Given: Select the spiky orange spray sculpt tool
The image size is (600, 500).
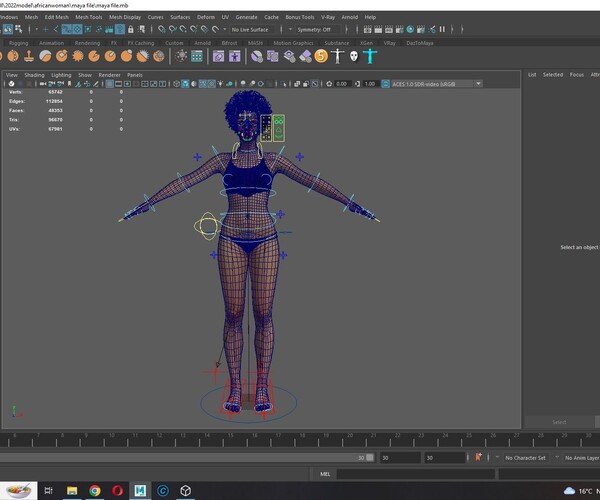Looking at the screenshot, I should (78, 56).
